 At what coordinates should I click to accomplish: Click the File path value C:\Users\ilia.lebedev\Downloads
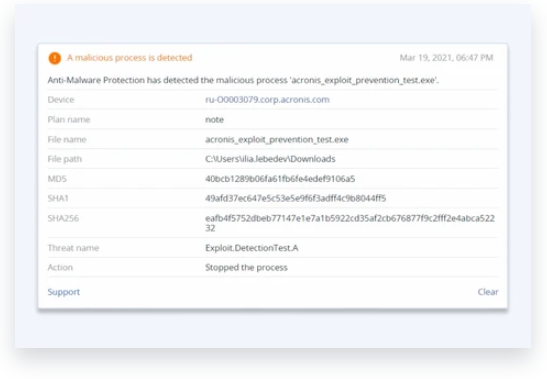click(x=270, y=159)
